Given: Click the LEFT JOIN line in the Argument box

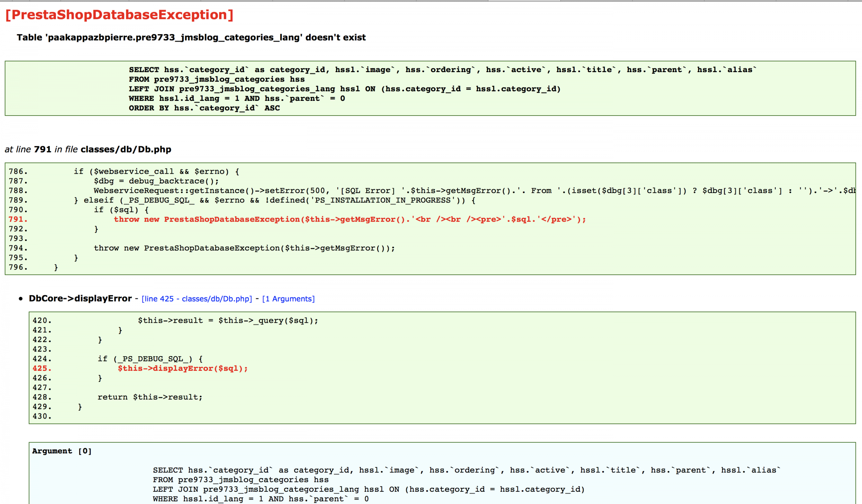Looking at the screenshot, I should pos(369,489).
